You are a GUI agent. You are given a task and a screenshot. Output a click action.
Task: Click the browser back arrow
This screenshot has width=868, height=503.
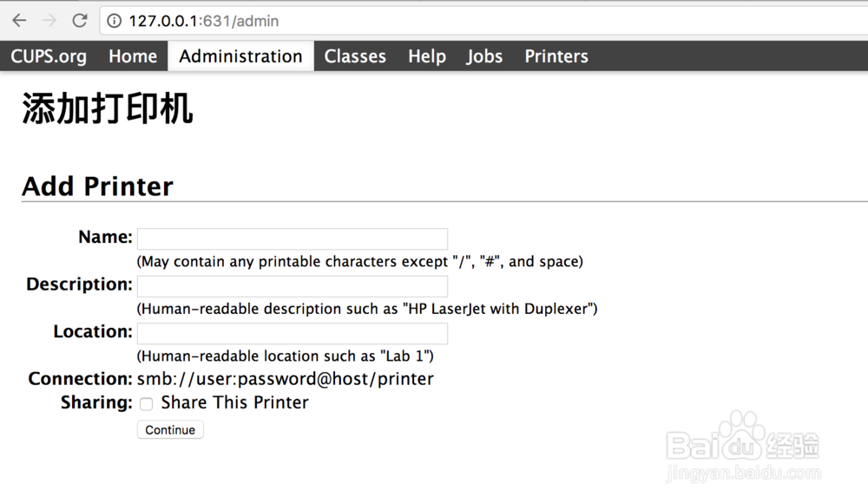click(19, 20)
